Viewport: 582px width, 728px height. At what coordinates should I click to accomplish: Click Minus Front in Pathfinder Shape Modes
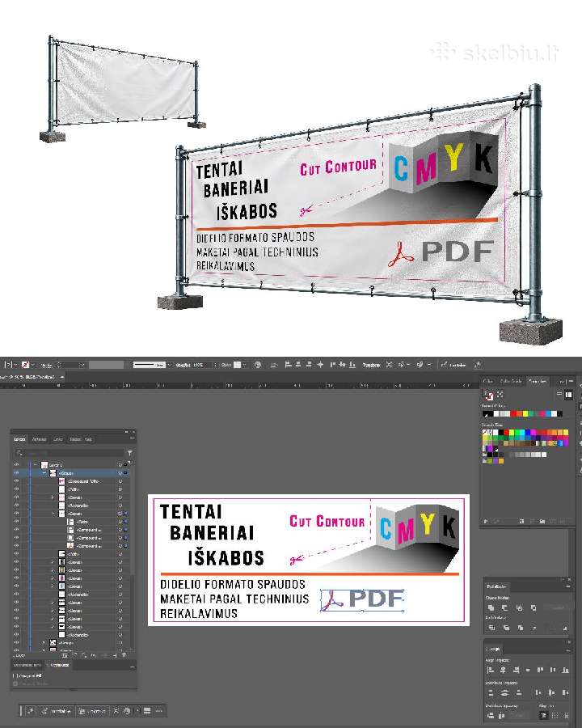[x=505, y=607]
